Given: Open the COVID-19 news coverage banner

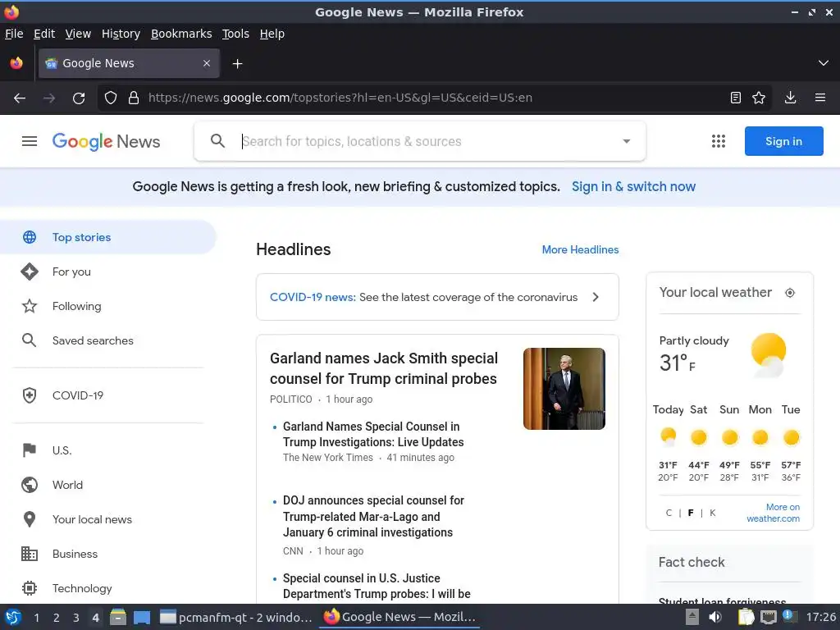Looking at the screenshot, I should (x=437, y=297).
